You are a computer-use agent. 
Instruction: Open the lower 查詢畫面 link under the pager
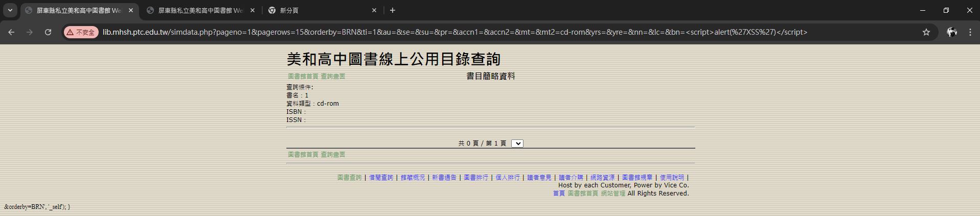click(333, 155)
